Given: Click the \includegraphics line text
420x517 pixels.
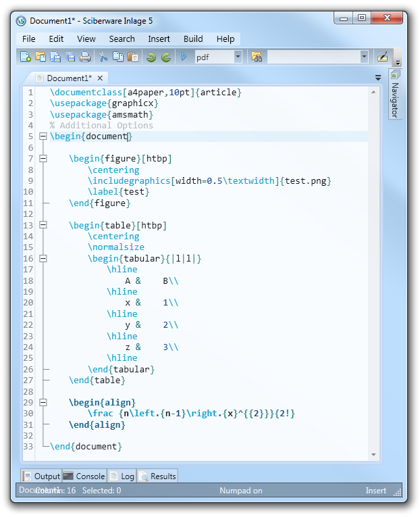Looking at the screenshot, I should point(209,180).
